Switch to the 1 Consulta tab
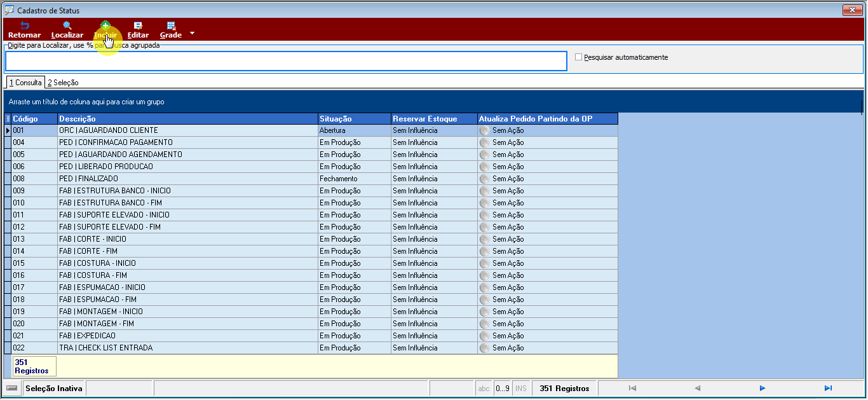This screenshot has height=400, width=868. tap(25, 83)
